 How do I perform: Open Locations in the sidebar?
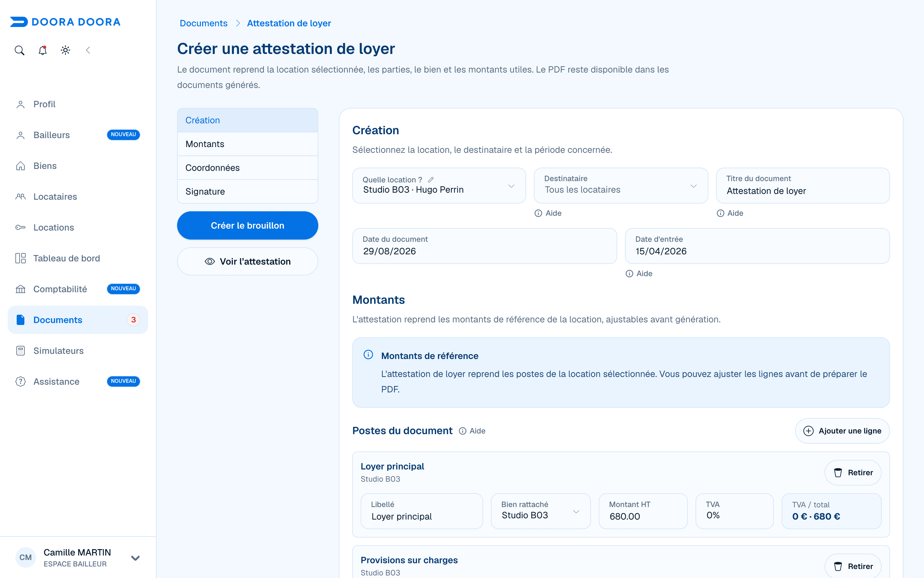tap(78, 227)
